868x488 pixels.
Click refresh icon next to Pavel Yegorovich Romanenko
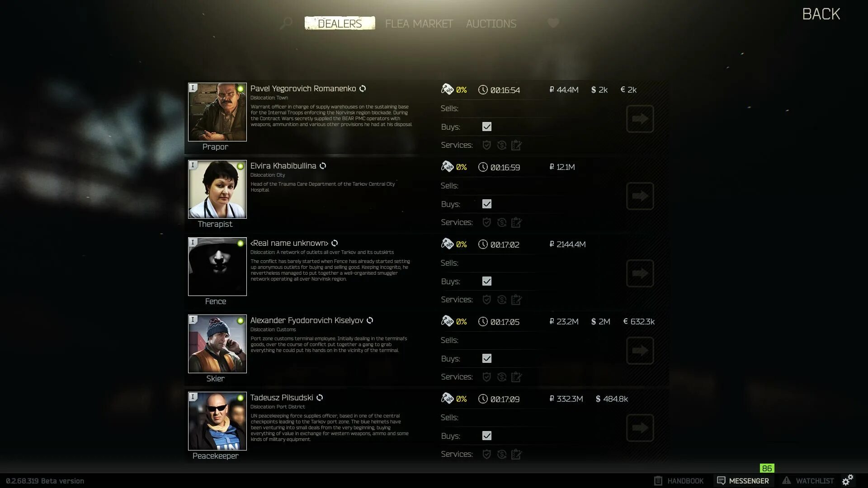click(363, 89)
